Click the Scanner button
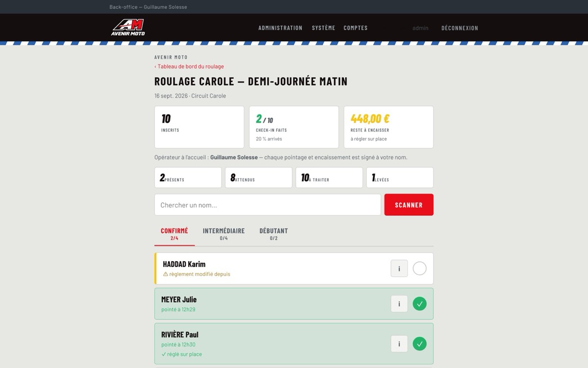The image size is (588, 368). (x=409, y=205)
